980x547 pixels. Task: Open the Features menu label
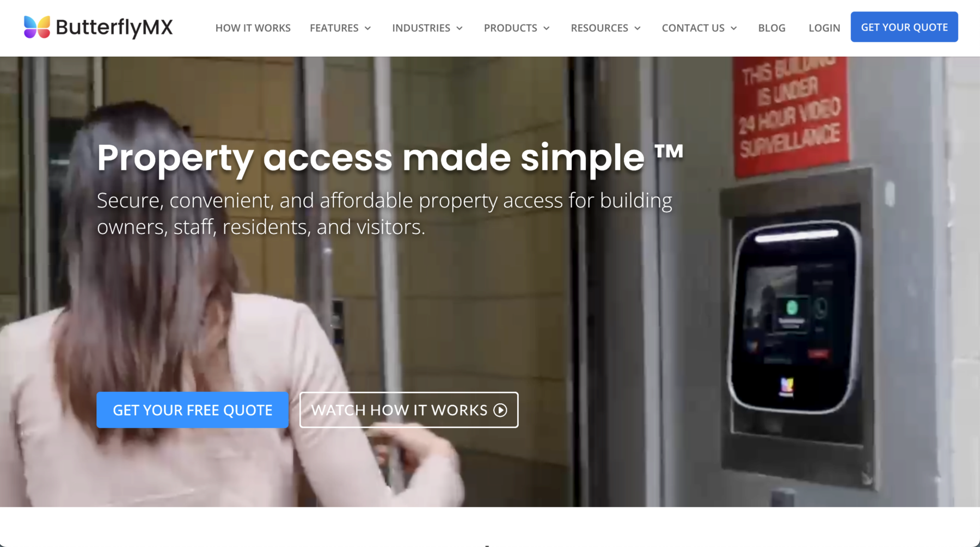tap(334, 28)
